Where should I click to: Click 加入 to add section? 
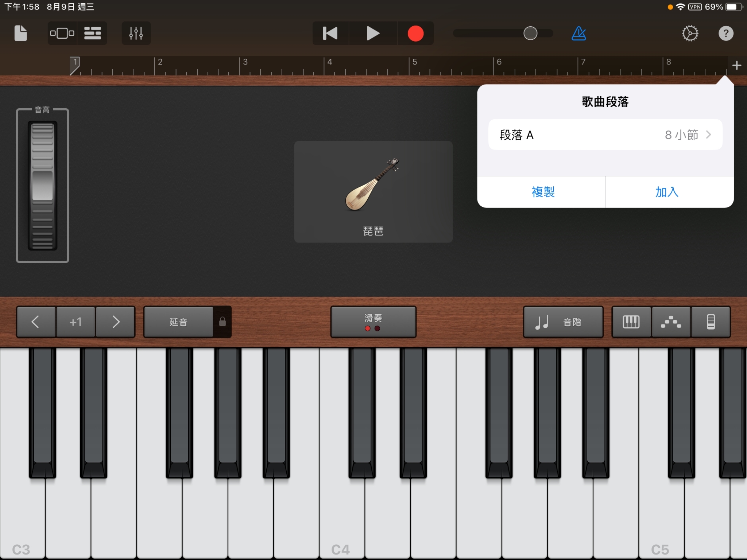667,192
